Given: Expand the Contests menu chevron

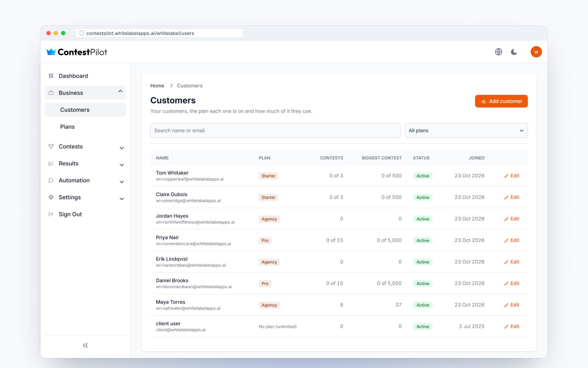Looking at the screenshot, I should point(122,148).
